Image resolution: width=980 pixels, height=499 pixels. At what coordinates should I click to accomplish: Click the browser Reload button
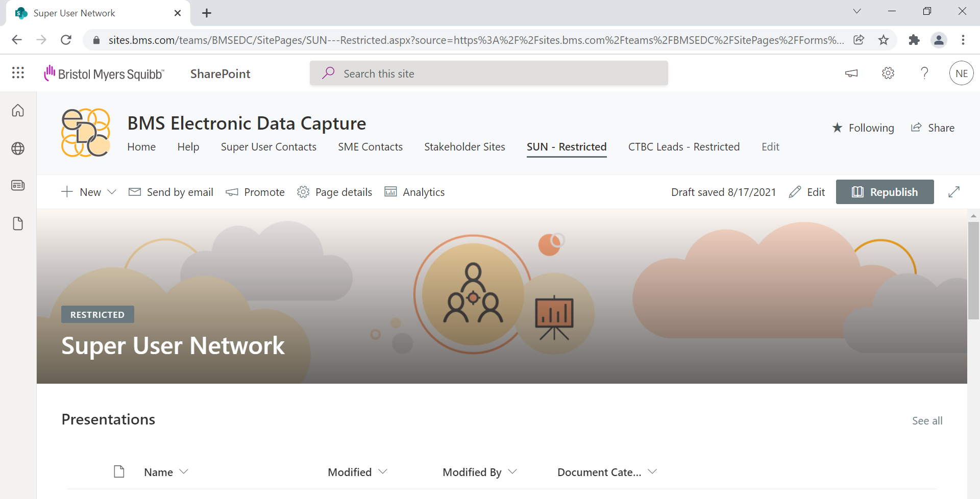tap(66, 40)
